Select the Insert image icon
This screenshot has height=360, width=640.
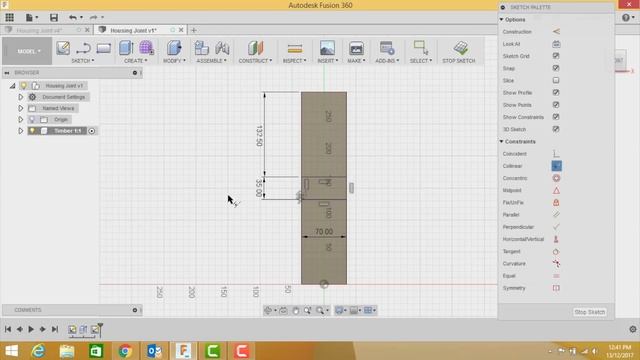coord(327,48)
